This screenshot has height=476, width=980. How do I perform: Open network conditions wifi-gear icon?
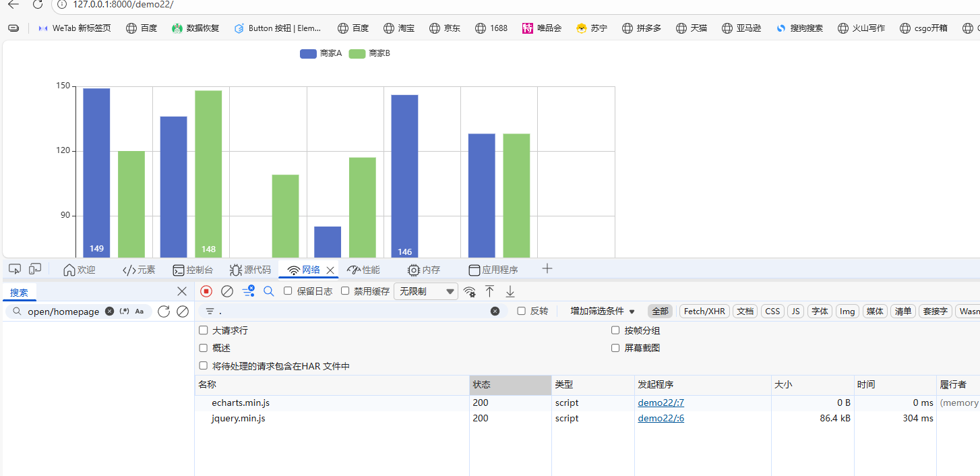469,291
